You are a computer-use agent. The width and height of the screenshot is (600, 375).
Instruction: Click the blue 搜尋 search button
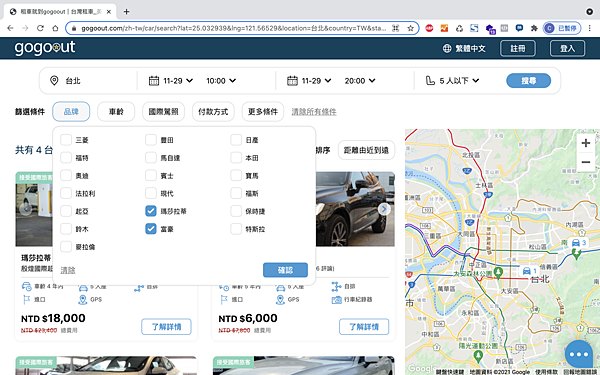pyautogui.click(x=528, y=80)
